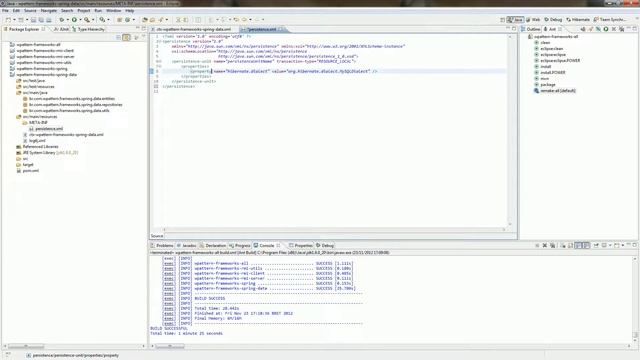The width and height of the screenshot is (640, 360).
Task: Click Remove buildfile icon in Ant view
Action: tap(614, 29)
